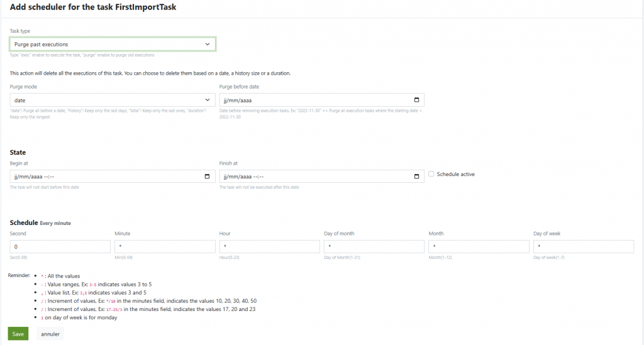The image size is (644, 345).
Task: Open calendar picker in Begin at field
Action: pos(208,177)
